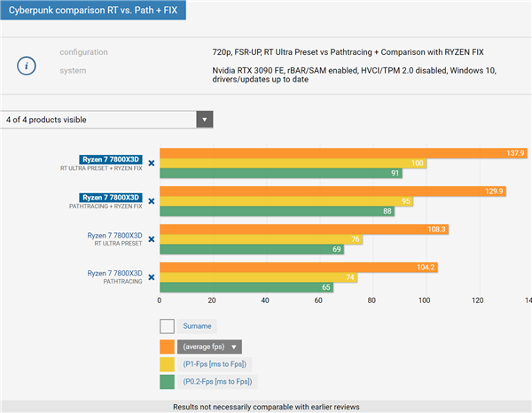Click the green P0.2-Fps swatch
Image resolution: width=532 pixels, height=413 pixels.
pos(167,381)
